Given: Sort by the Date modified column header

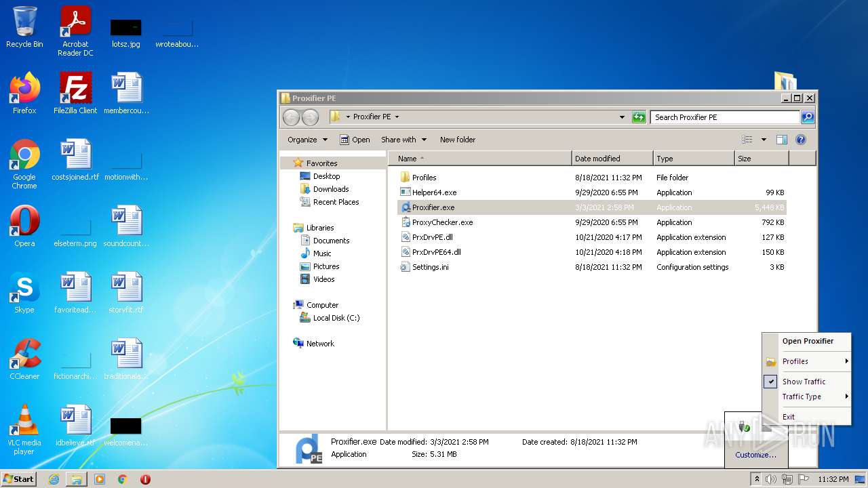Looking at the screenshot, I should pos(612,159).
